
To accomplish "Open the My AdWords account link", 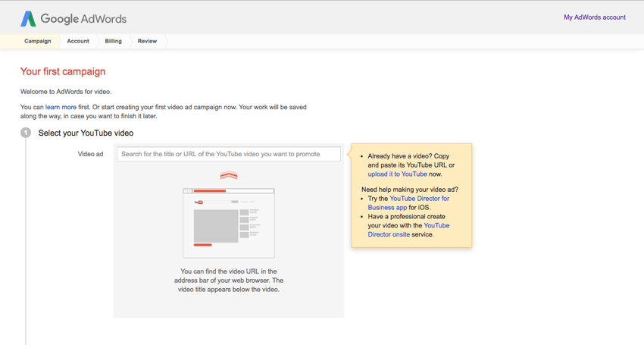I will point(594,17).
